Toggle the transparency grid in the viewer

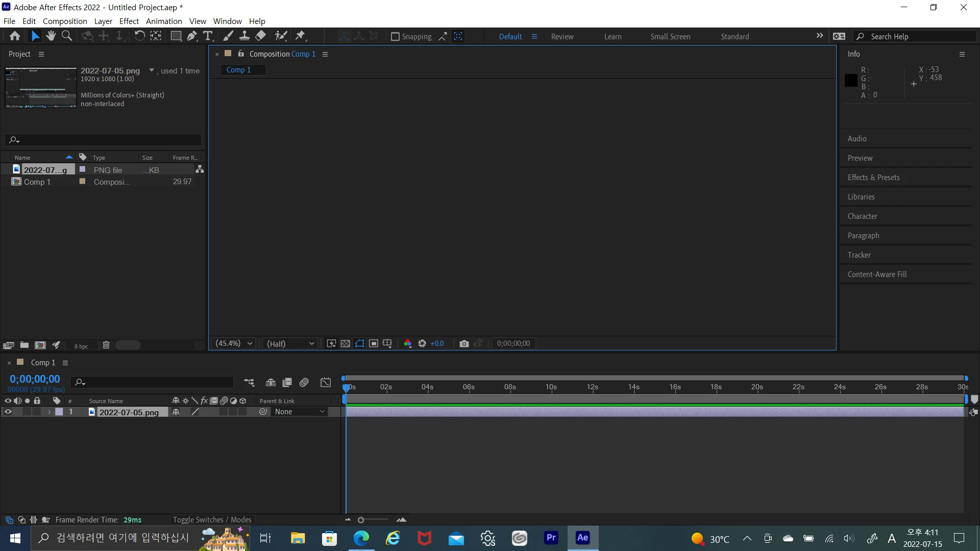tap(346, 344)
